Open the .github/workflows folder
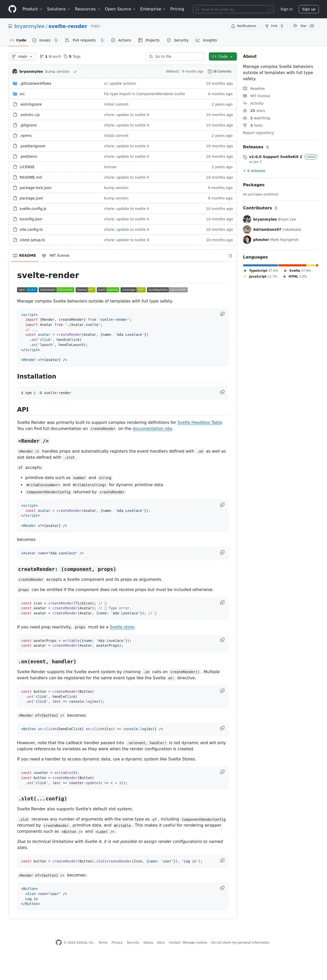 click(x=35, y=84)
